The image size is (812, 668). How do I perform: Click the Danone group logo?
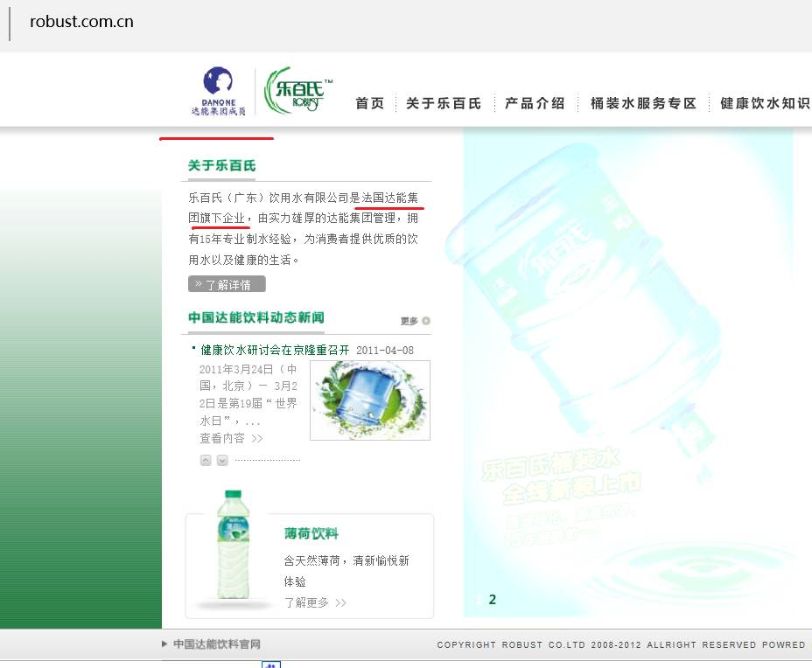[x=218, y=91]
